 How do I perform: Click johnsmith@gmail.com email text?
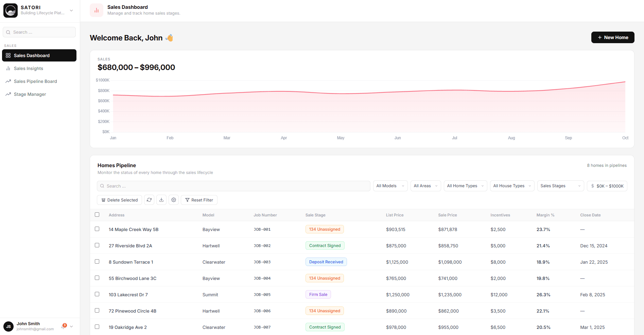click(35, 329)
